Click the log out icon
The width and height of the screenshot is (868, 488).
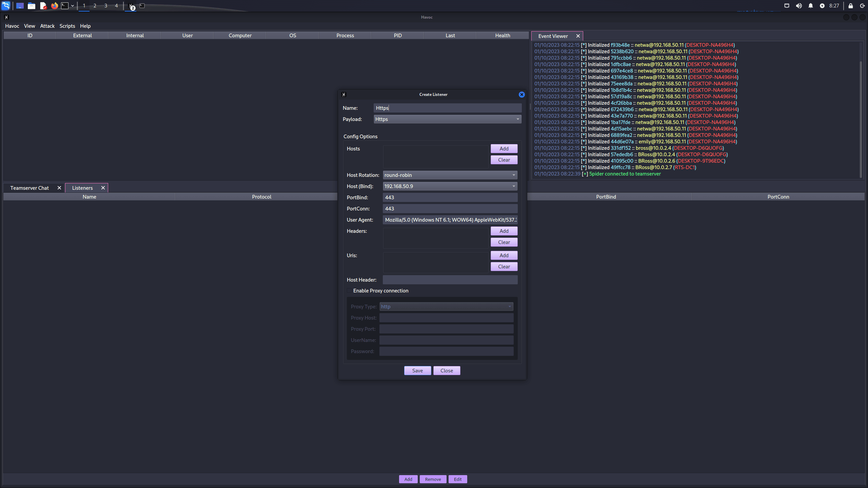point(862,6)
